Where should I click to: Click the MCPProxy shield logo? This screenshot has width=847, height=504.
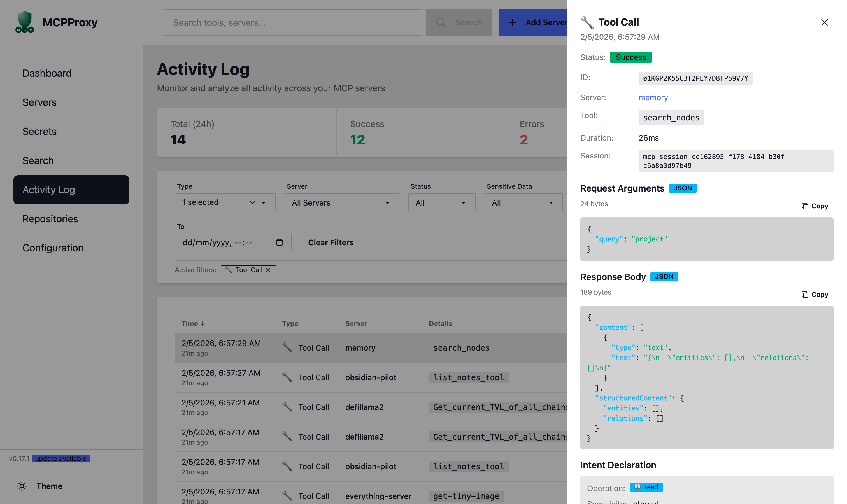pyautogui.click(x=24, y=22)
